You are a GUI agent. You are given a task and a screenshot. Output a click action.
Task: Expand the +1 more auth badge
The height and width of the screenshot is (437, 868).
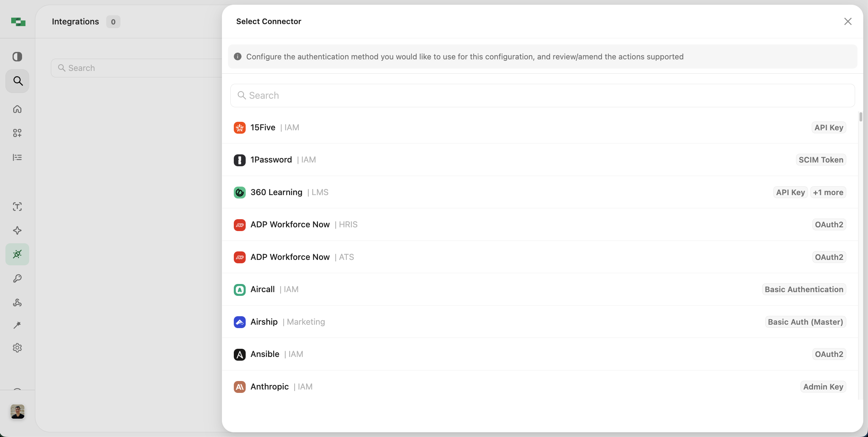point(828,192)
